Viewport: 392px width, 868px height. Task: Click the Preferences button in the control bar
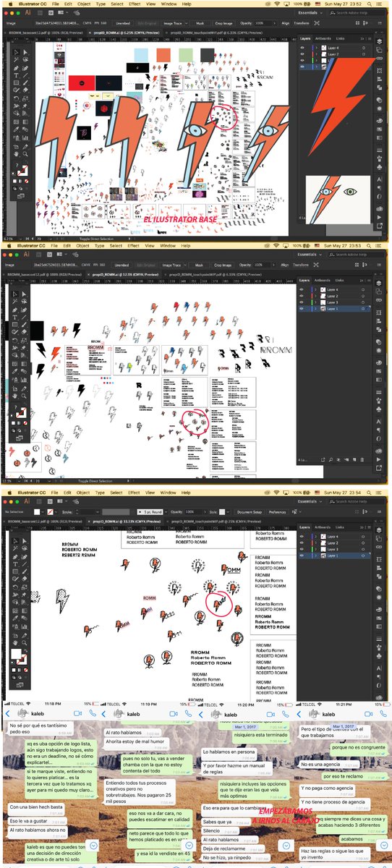[x=277, y=511]
